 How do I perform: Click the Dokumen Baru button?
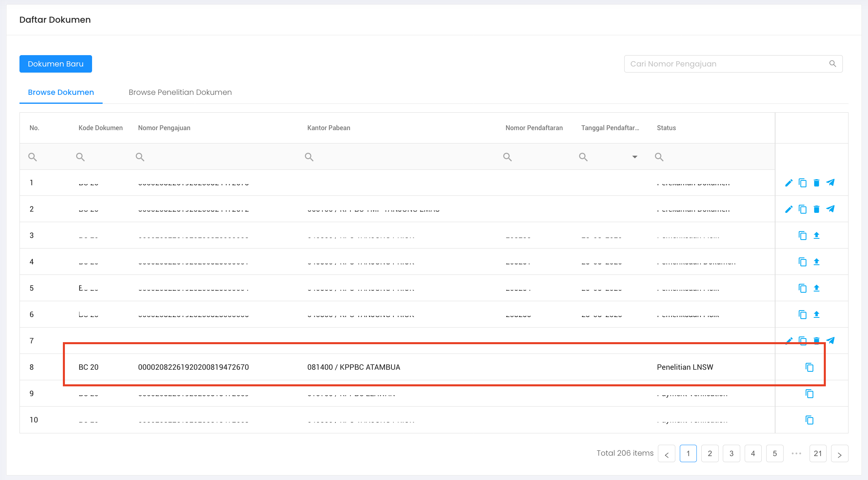[x=56, y=64]
